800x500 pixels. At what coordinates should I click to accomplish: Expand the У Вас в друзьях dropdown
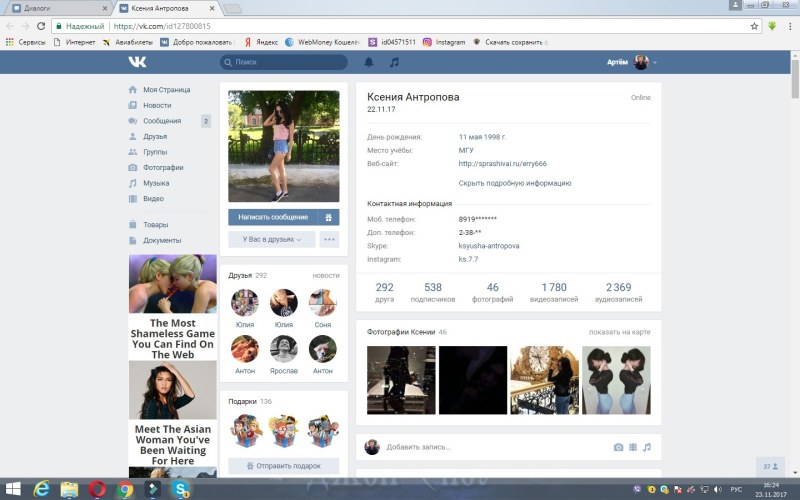click(272, 239)
